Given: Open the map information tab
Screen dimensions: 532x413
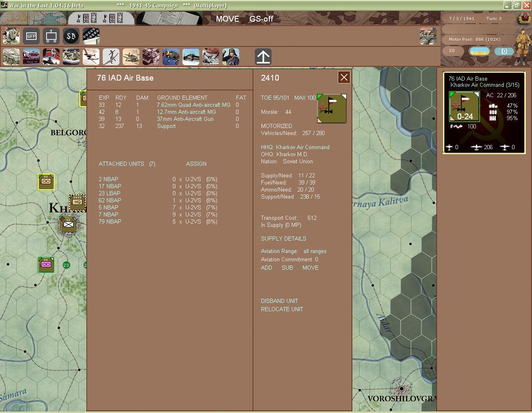Looking at the screenshot, I should [33, 18].
